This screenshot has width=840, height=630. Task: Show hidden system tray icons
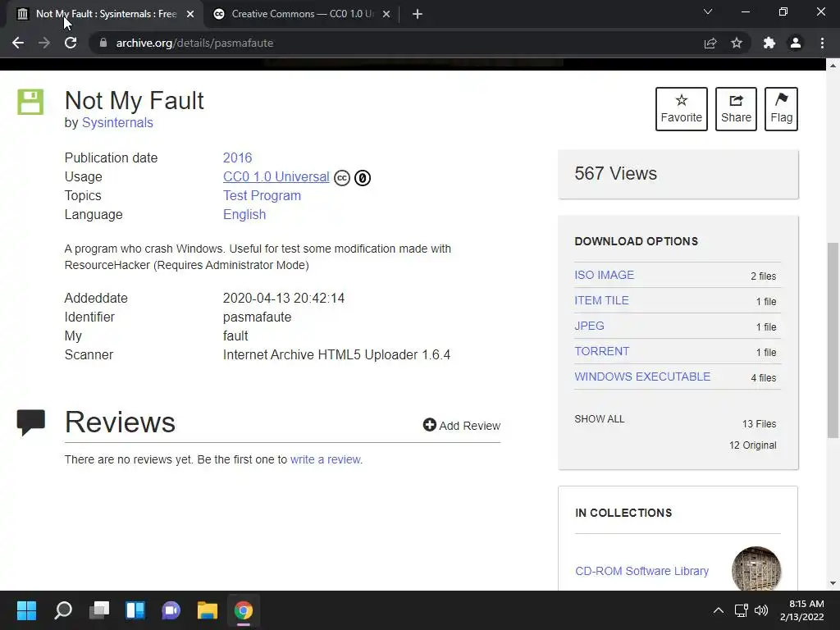[x=719, y=610]
